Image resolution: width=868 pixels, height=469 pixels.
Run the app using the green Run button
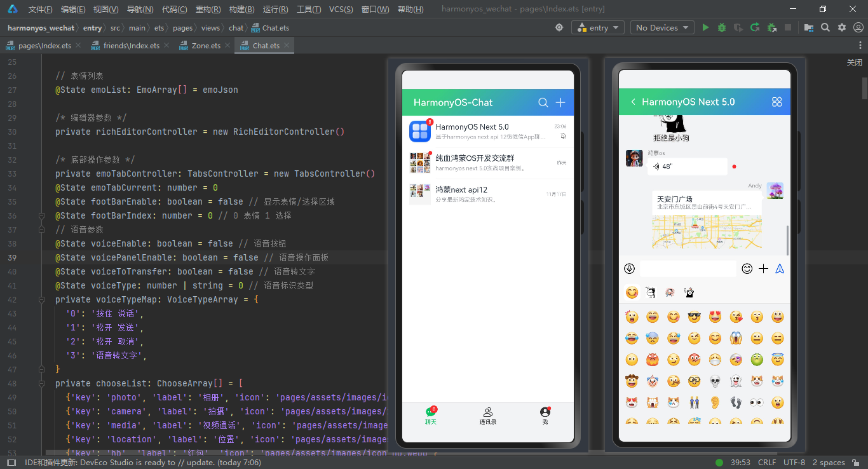coord(705,27)
